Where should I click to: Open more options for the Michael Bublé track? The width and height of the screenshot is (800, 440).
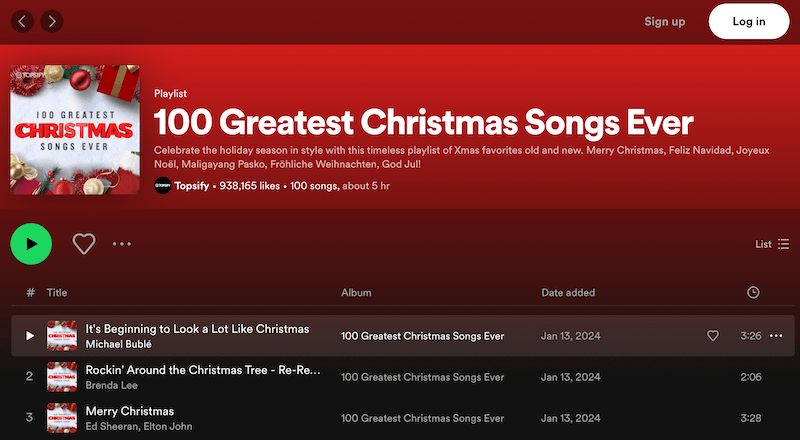tap(777, 336)
